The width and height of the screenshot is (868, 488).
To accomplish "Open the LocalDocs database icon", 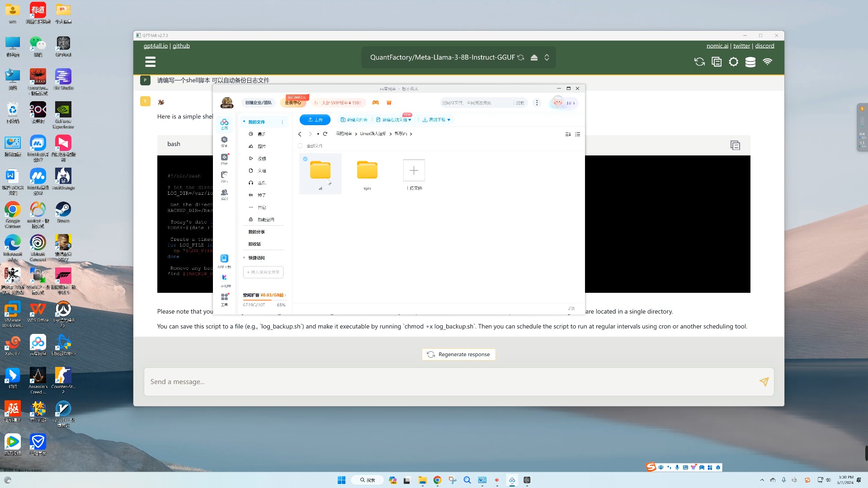I will 750,62.
